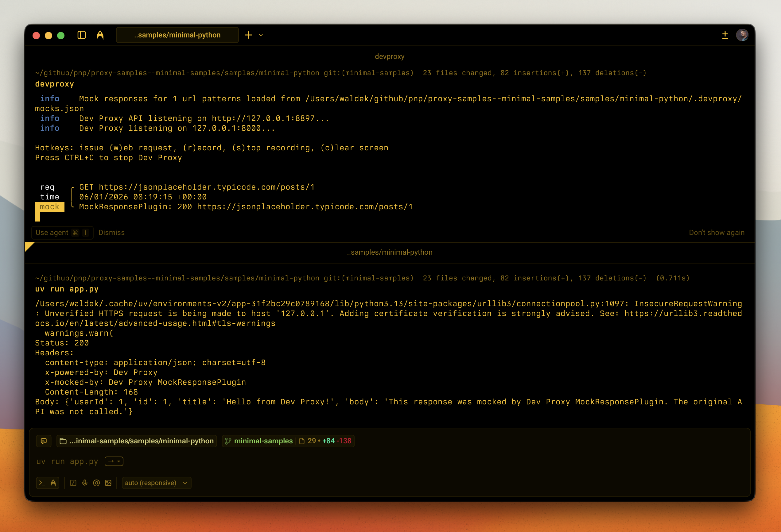The width and height of the screenshot is (781, 532).
Task: Open the run options dropdown after uv run app.py
Action: (x=114, y=461)
